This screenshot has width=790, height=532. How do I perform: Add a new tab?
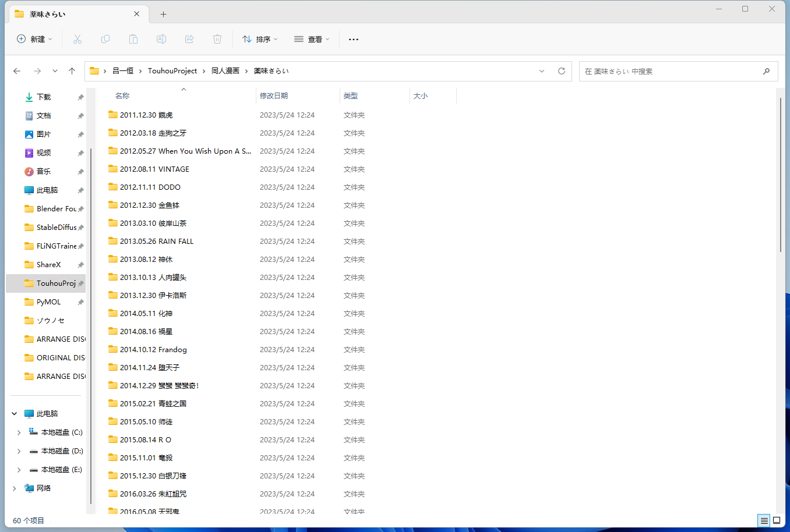click(x=163, y=14)
